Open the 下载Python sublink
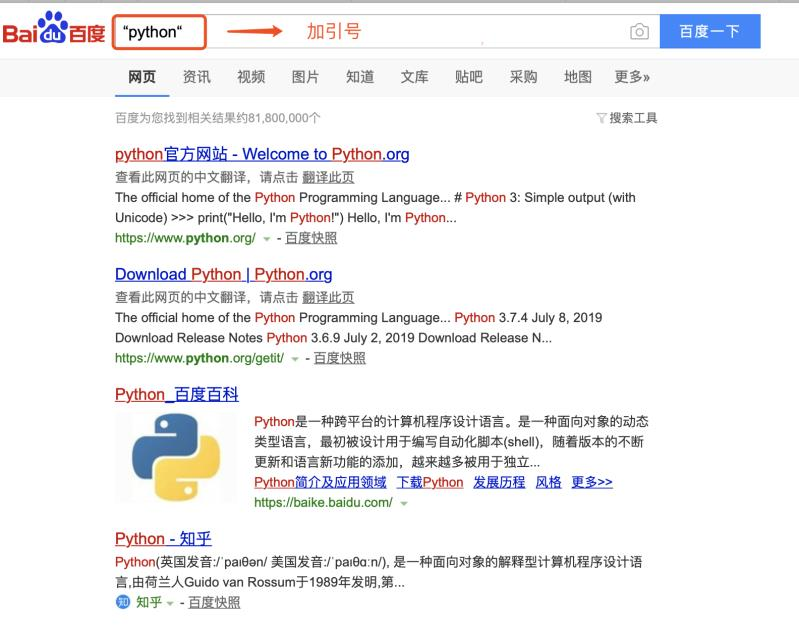Screen dimensions: 799x625 (430, 482)
